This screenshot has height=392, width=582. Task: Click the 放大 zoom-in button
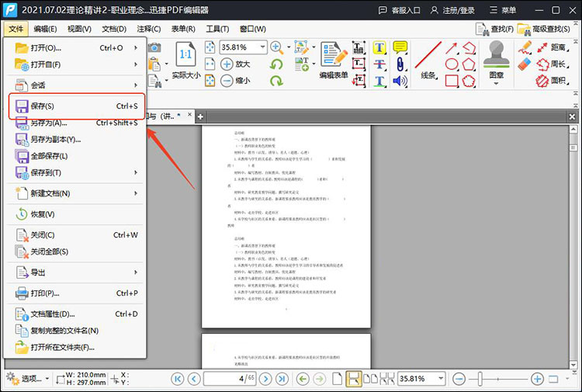pos(235,64)
